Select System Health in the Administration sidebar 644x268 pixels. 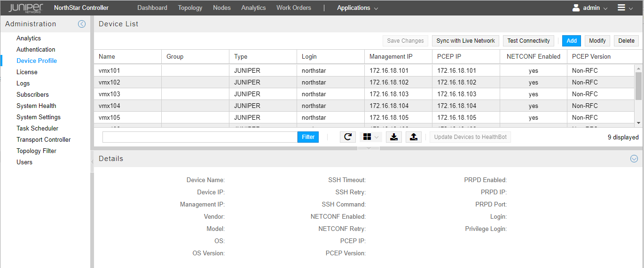click(36, 106)
